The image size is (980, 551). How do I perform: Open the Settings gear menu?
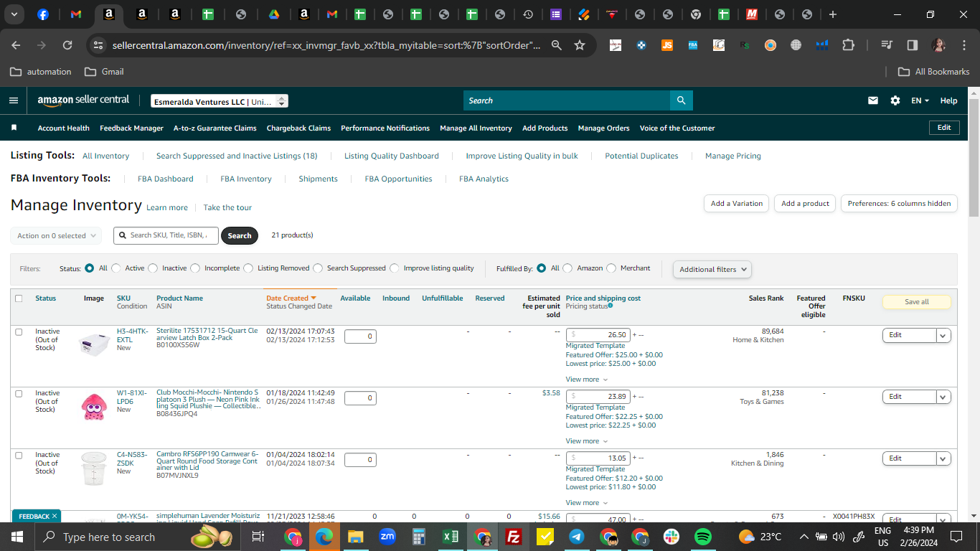tap(895, 100)
